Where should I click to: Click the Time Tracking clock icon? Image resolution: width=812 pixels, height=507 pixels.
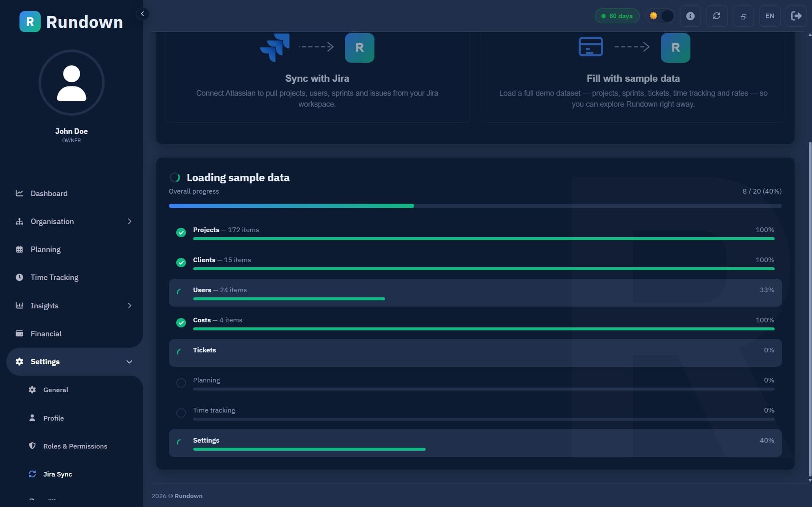tap(19, 277)
